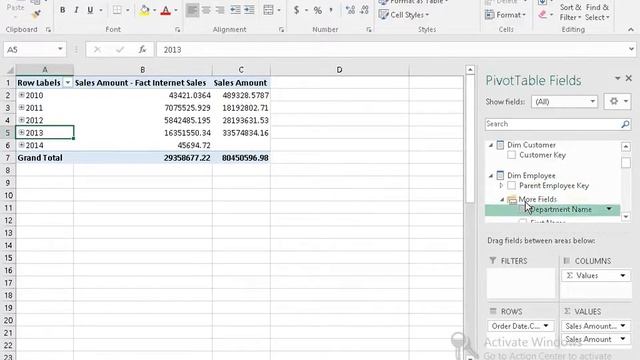Check the Customer Key field
This screenshot has height=360, width=640.
point(511,155)
